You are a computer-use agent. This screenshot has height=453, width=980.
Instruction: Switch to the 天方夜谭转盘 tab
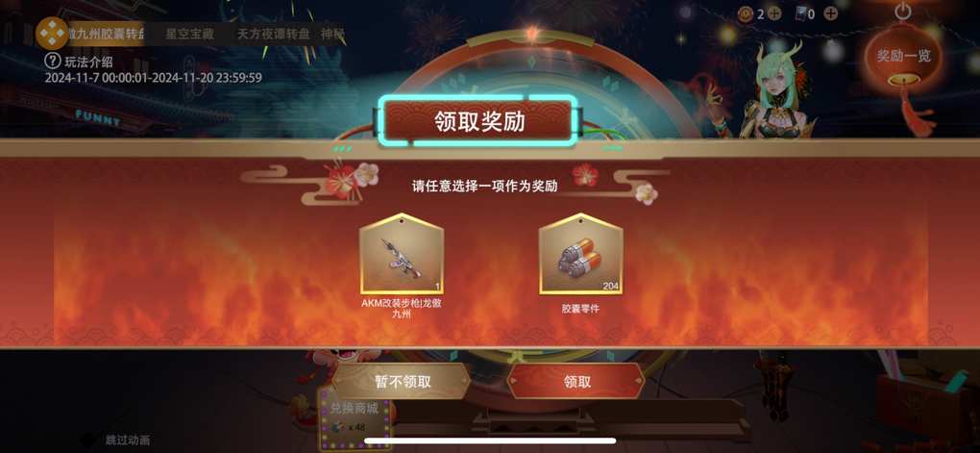point(273,34)
